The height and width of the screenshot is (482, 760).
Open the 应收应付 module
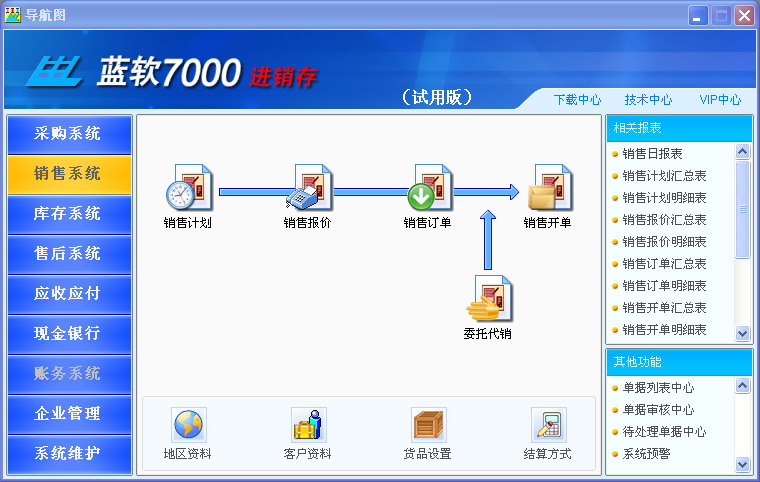[69, 294]
